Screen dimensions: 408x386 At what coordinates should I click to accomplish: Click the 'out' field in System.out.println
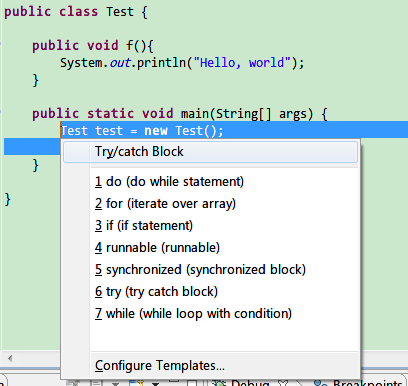[x=120, y=63]
